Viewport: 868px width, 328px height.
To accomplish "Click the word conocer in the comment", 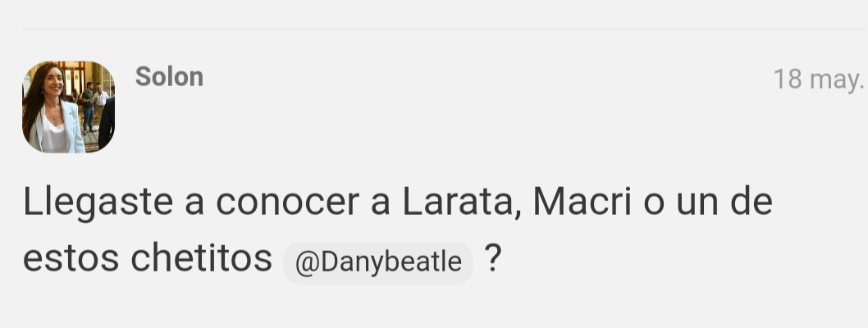I will coord(287,203).
